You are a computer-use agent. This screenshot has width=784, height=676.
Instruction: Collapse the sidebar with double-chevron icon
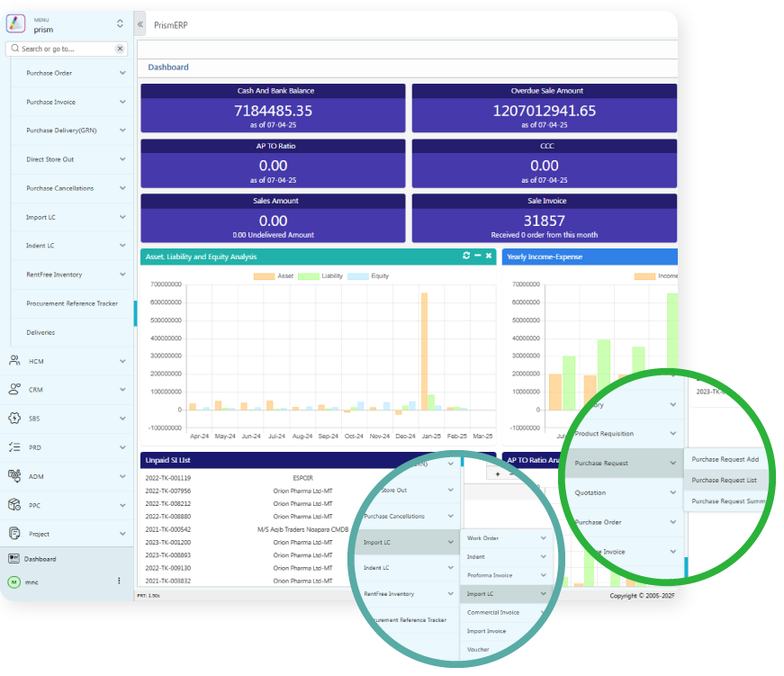(140, 25)
